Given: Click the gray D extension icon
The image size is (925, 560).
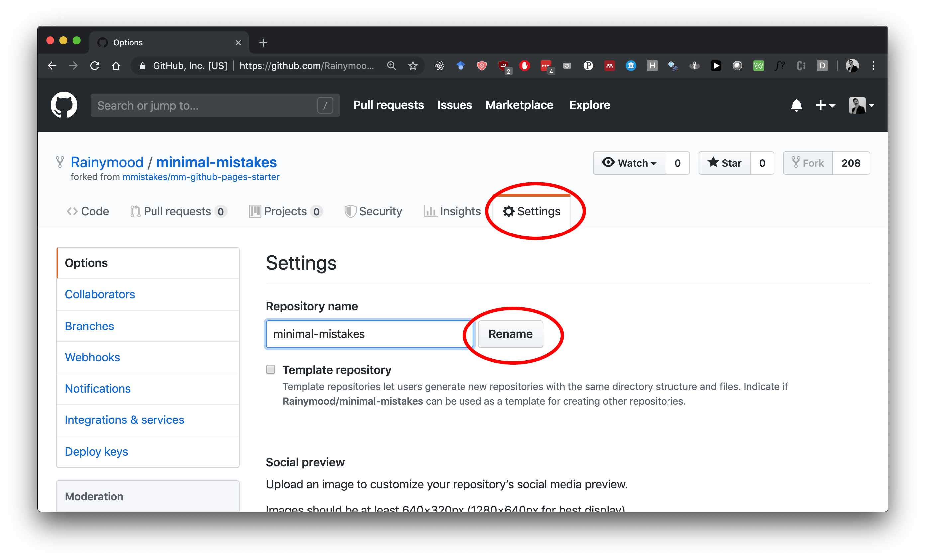Looking at the screenshot, I should [x=822, y=66].
